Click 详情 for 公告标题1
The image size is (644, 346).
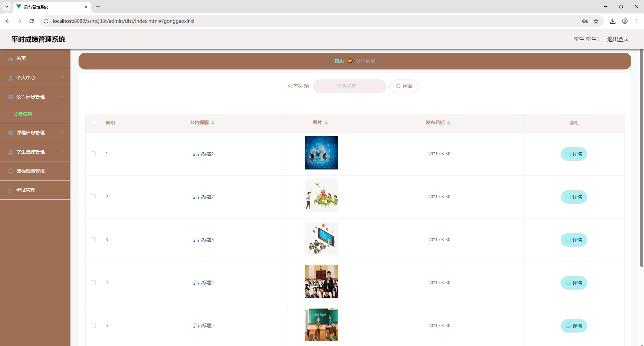(x=574, y=154)
